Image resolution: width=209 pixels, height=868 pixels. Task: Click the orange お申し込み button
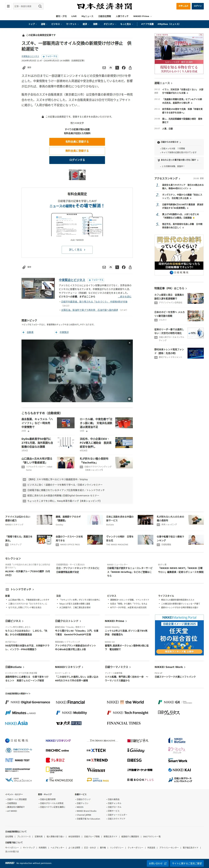(183, 6)
